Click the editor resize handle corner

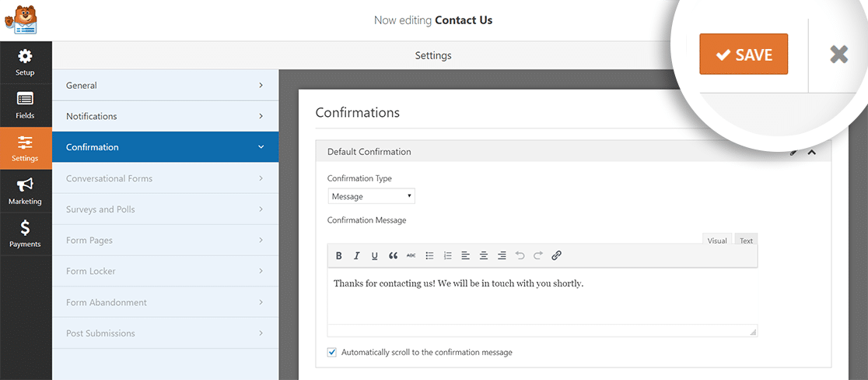[x=753, y=331]
